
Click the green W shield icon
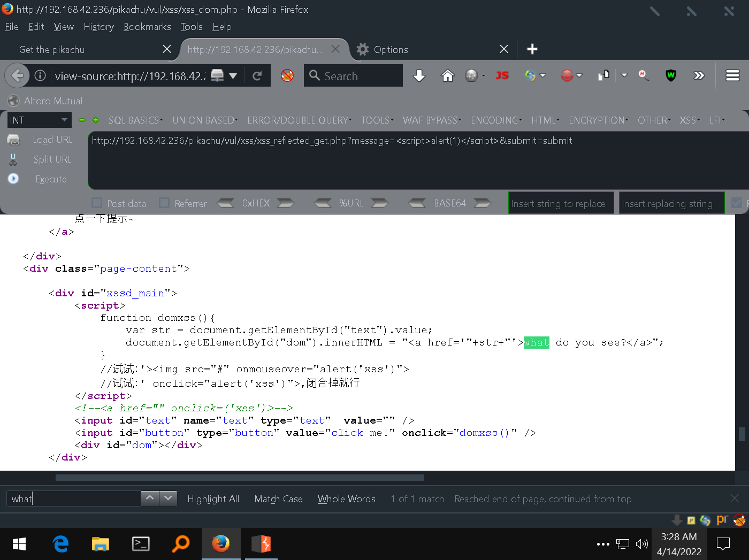[x=671, y=75]
